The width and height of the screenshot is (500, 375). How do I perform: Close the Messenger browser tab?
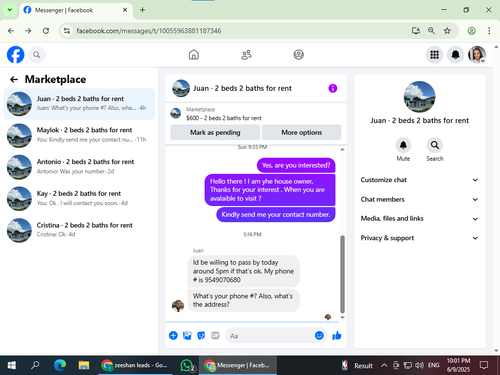pos(125,10)
